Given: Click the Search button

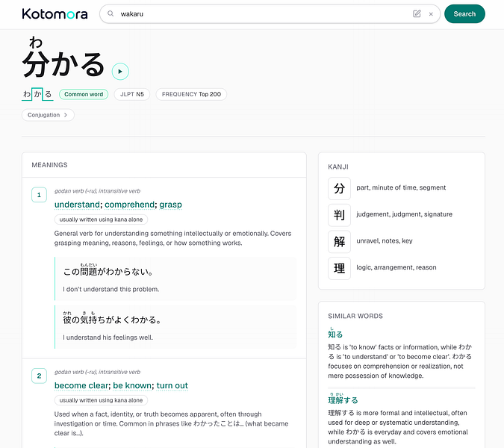Looking at the screenshot, I should tap(464, 14).
